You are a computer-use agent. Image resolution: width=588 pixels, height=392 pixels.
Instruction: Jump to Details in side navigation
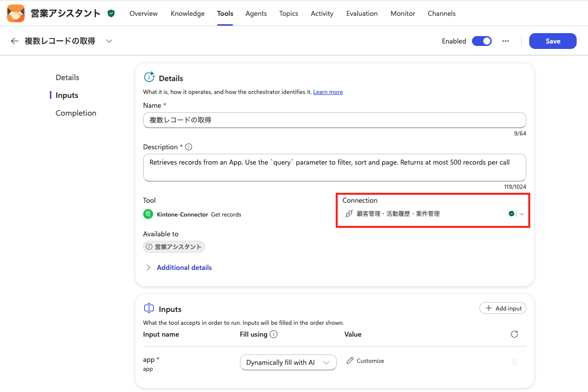tap(68, 77)
